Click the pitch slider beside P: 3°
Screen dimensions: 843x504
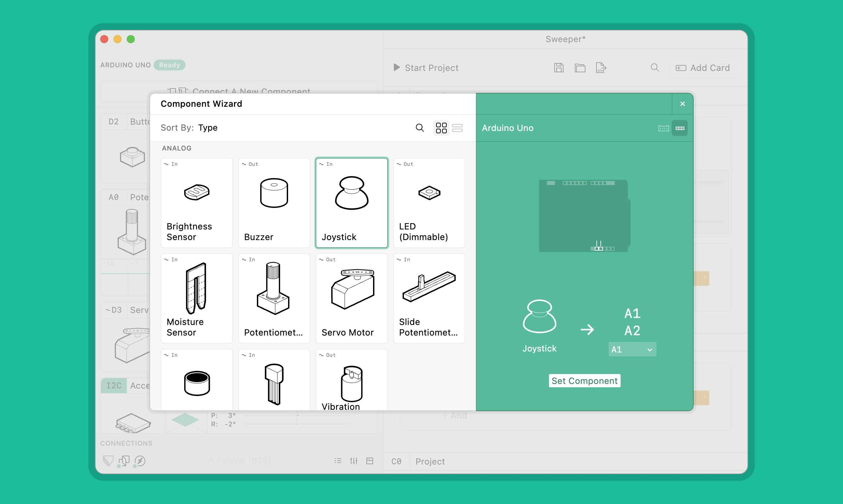(297, 415)
